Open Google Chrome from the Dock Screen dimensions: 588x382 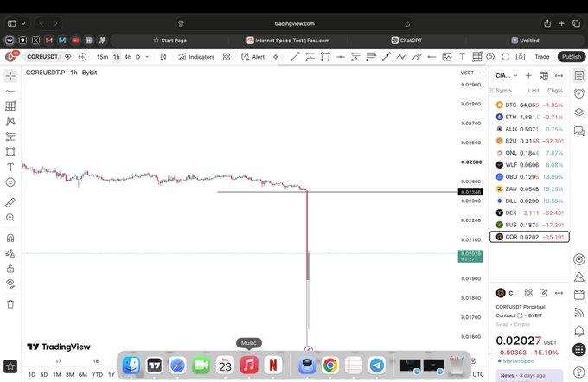[x=330, y=365]
